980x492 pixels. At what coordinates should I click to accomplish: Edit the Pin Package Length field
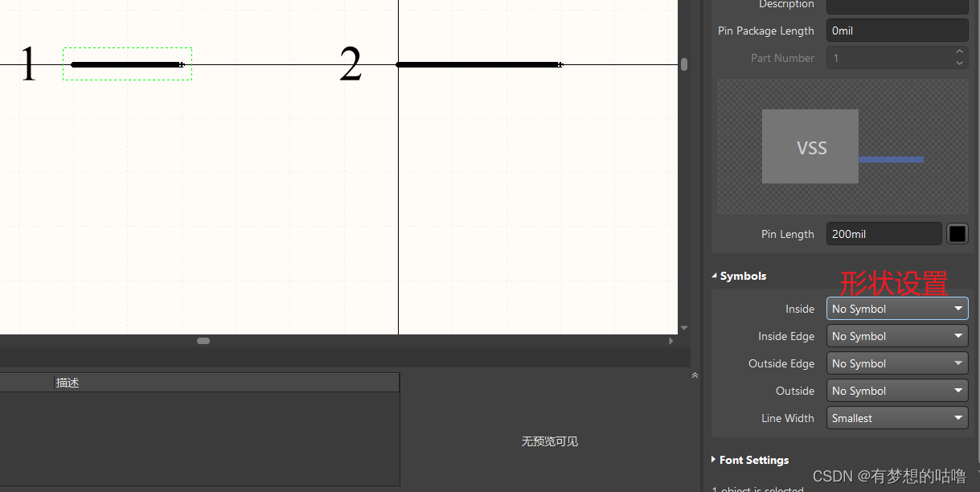(x=896, y=31)
